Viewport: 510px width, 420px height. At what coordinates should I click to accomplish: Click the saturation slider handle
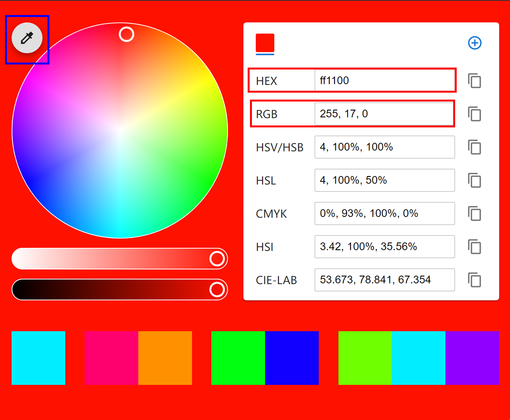217,259
